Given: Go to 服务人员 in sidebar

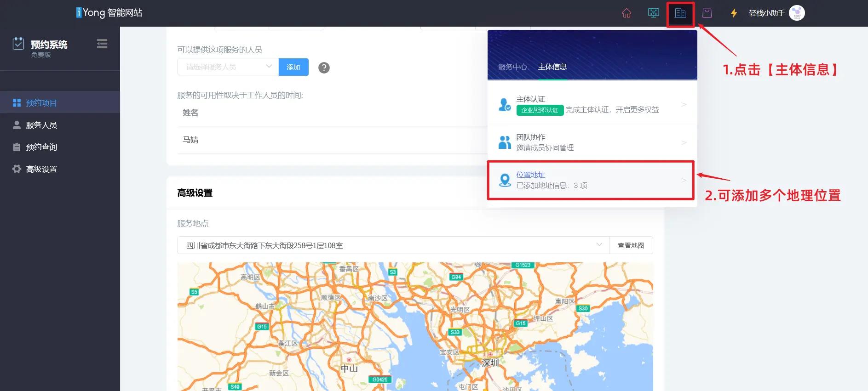Looking at the screenshot, I should pos(41,125).
